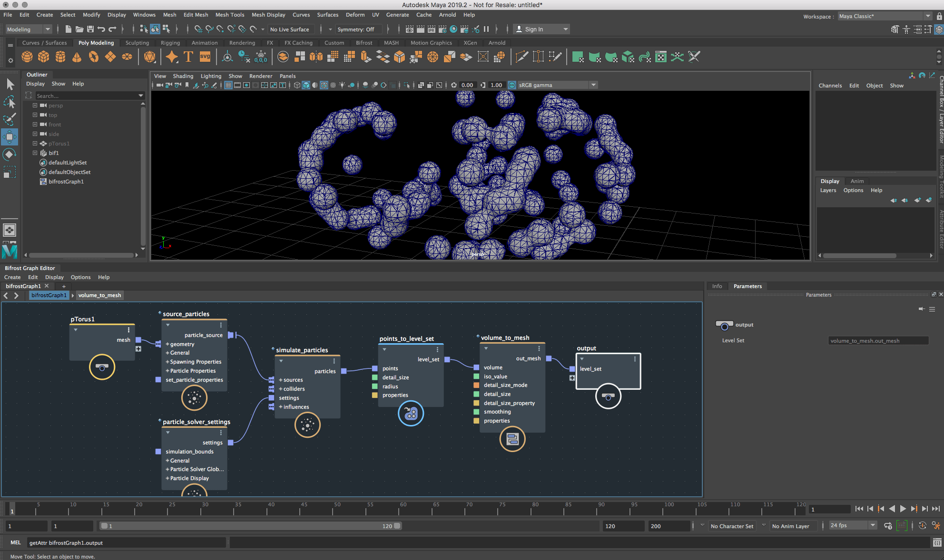Click inside the MEL command field
944x560 pixels.
126,542
